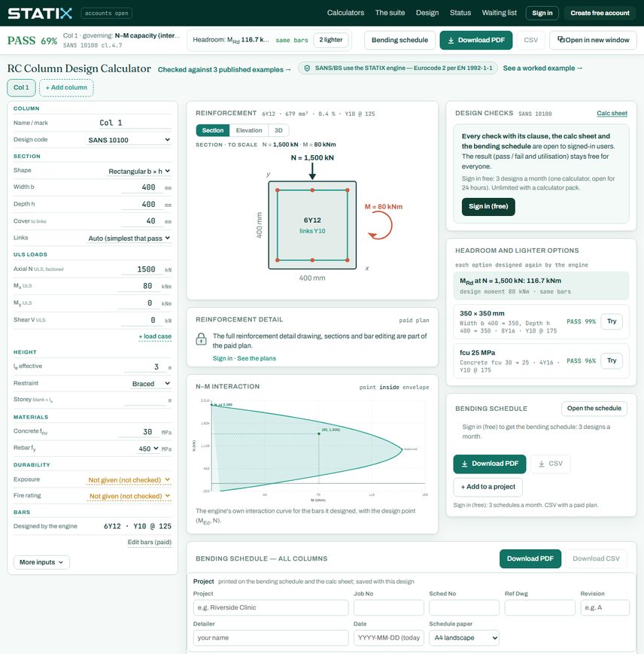Select the Col 1 tab
Viewport: 644px width, 654px height.
tap(21, 87)
